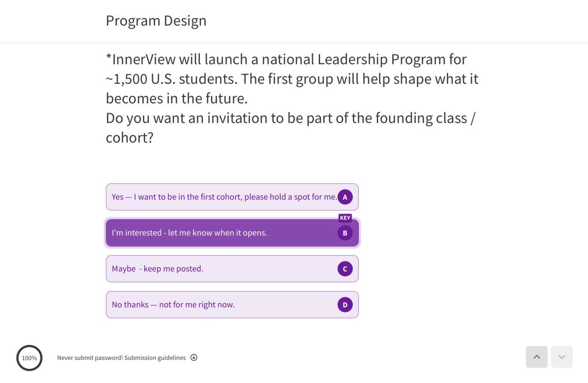
Task: Click the circled D letter badge
Action: 345,304
